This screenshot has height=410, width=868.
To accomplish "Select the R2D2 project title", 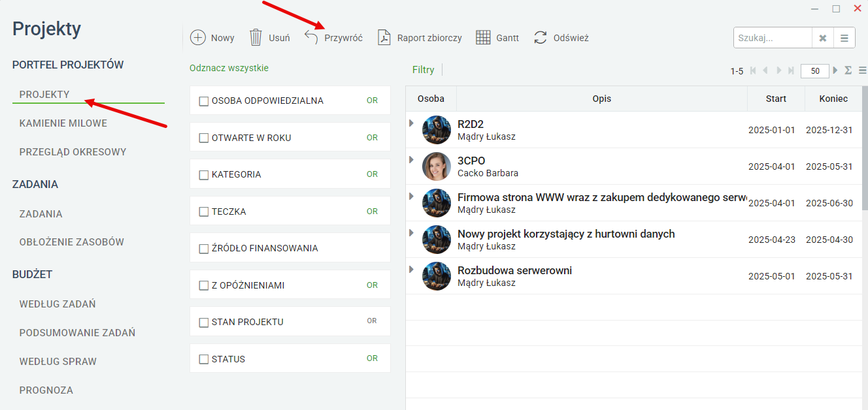I will (471, 124).
